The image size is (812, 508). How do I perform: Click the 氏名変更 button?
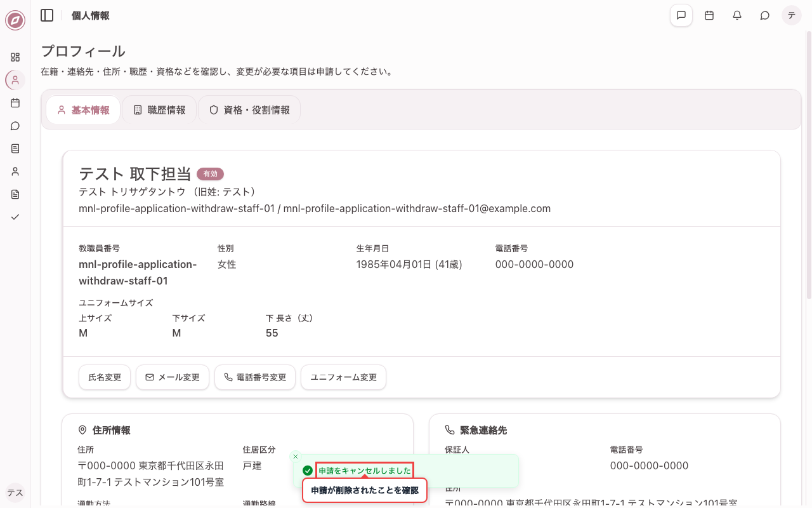point(105,377)
